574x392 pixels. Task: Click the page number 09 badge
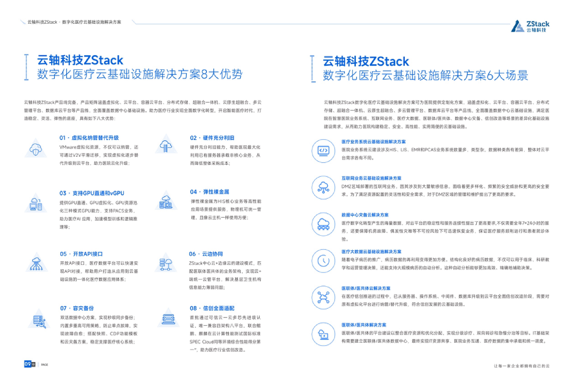coord(27,364)
